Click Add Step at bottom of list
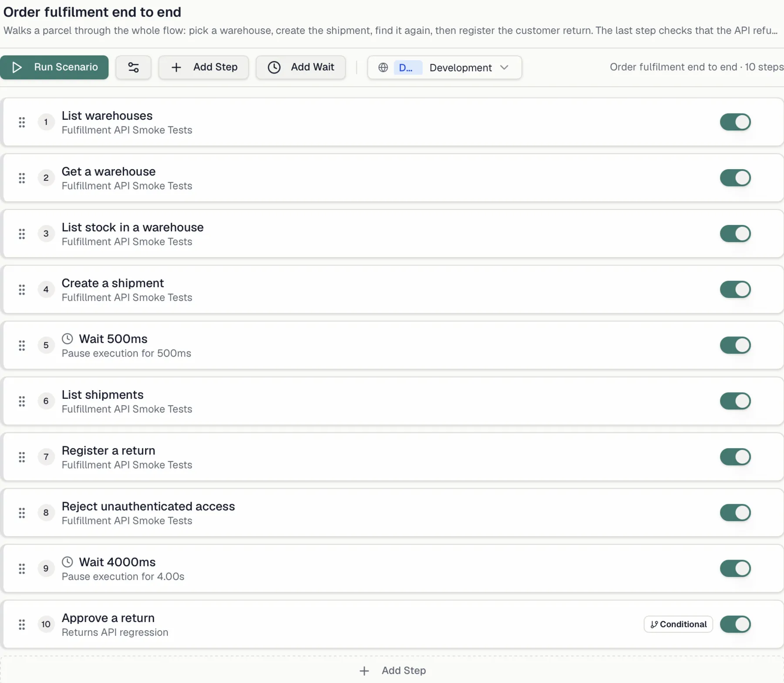Image resolution: width=784 pixels, height=683 pixels. coord(392,670)
